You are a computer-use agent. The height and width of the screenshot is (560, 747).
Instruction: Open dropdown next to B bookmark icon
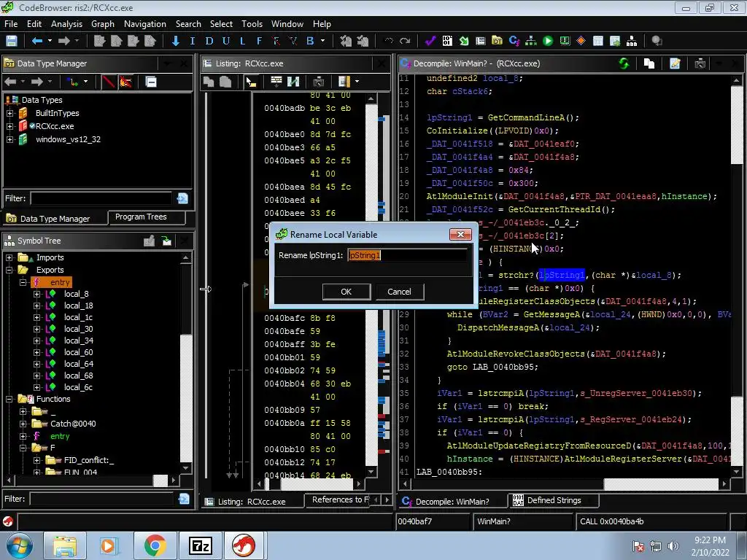(323, 41)
